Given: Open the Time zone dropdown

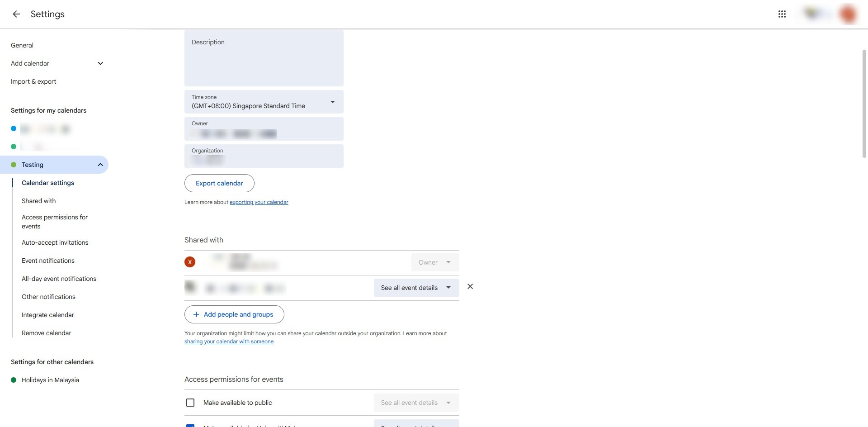Looking at the screenshot, I should point(332,102).
